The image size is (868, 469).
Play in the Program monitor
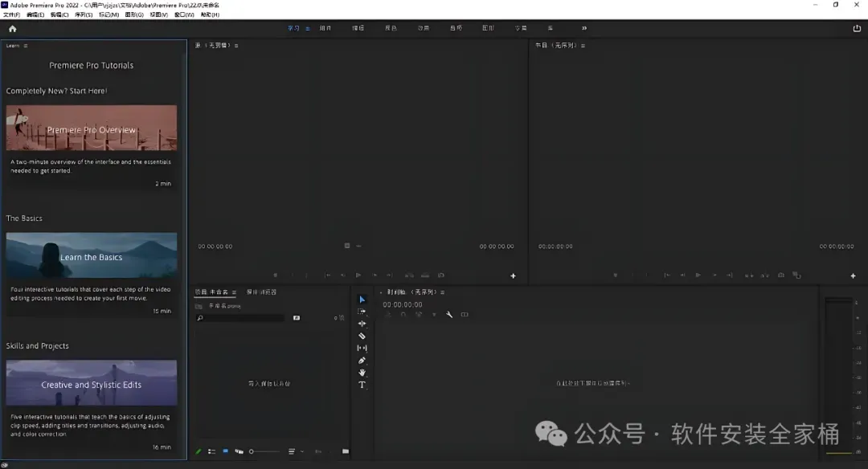698,275
